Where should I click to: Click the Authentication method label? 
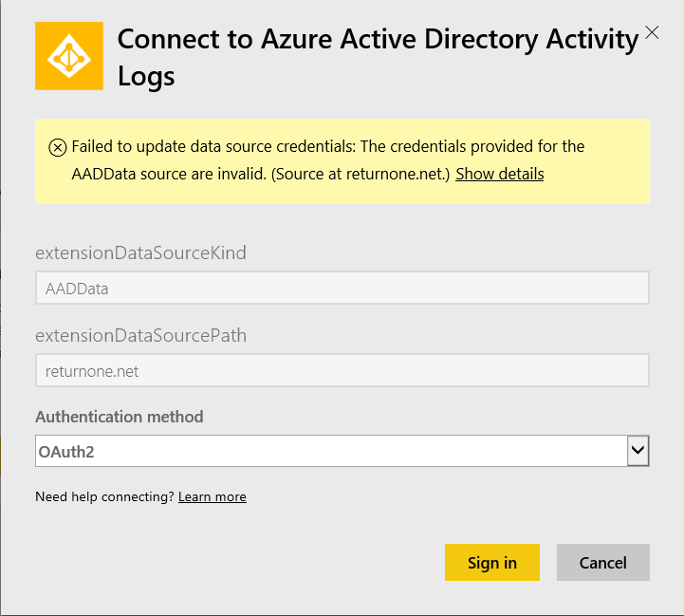[120, 417]
